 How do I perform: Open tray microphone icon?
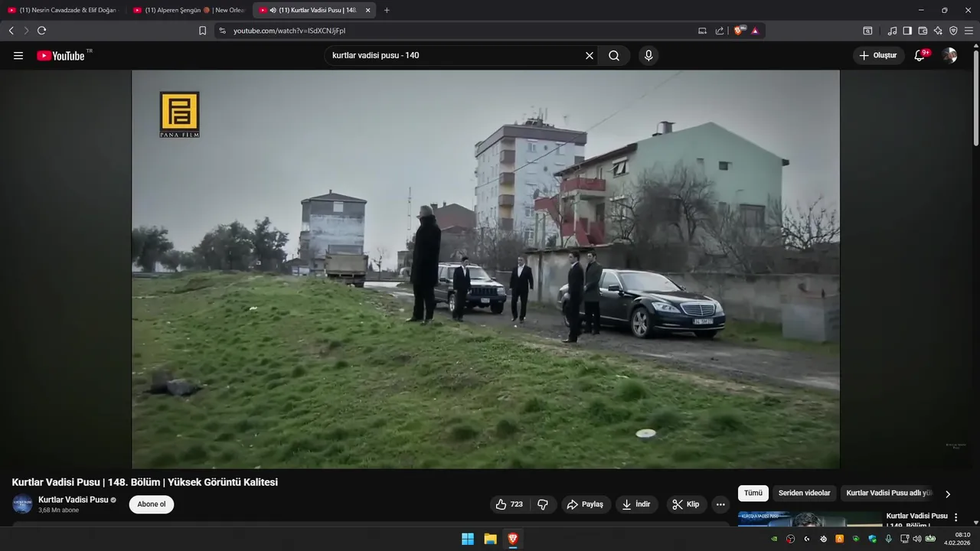point(888,539)
